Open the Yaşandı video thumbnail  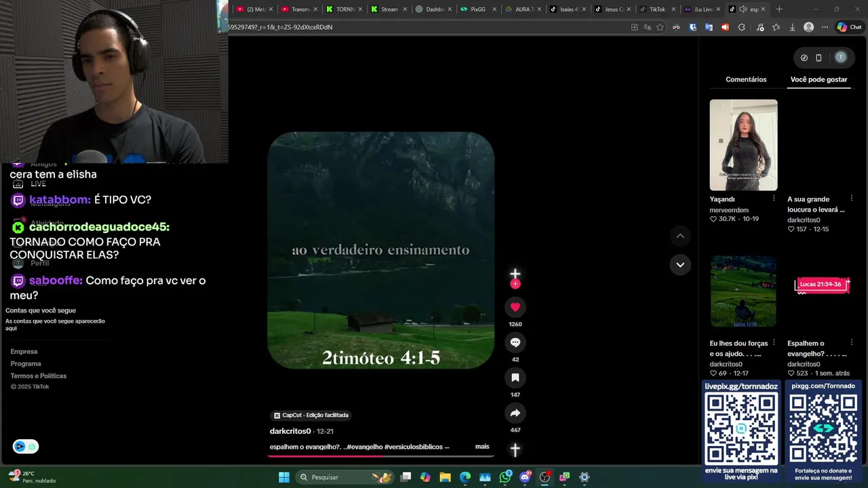(x=743, y=145)
